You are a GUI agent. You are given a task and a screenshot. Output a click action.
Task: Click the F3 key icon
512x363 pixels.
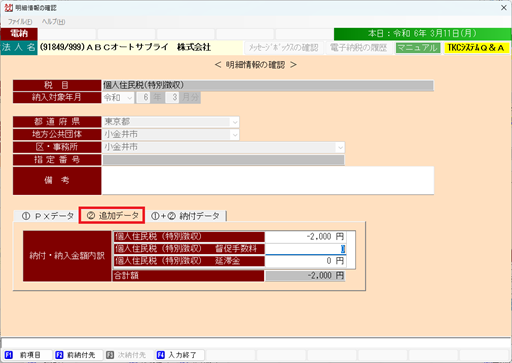click(110, 355)
